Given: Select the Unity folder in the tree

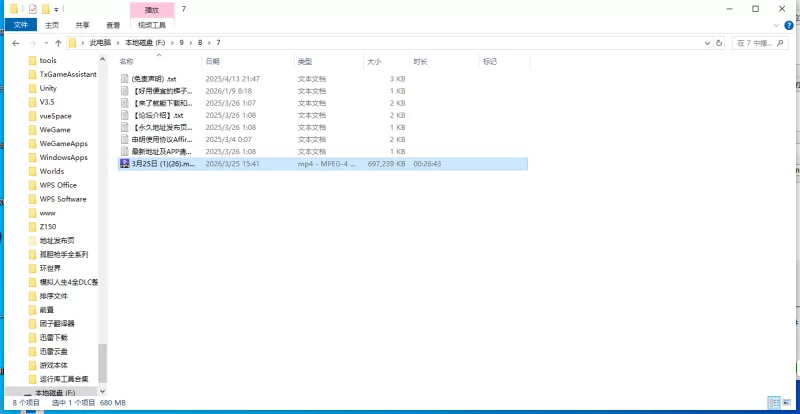Looking at the screenshot, I should 48,88.
